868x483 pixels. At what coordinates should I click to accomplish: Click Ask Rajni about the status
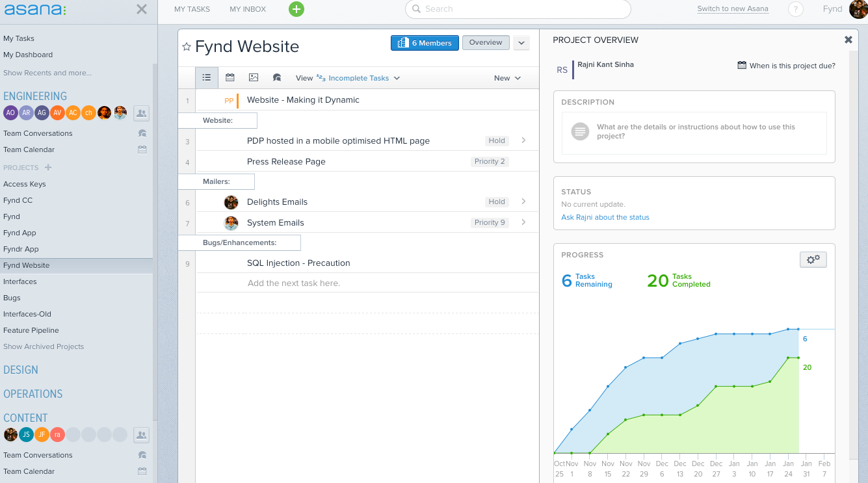(x=605, y=217)
